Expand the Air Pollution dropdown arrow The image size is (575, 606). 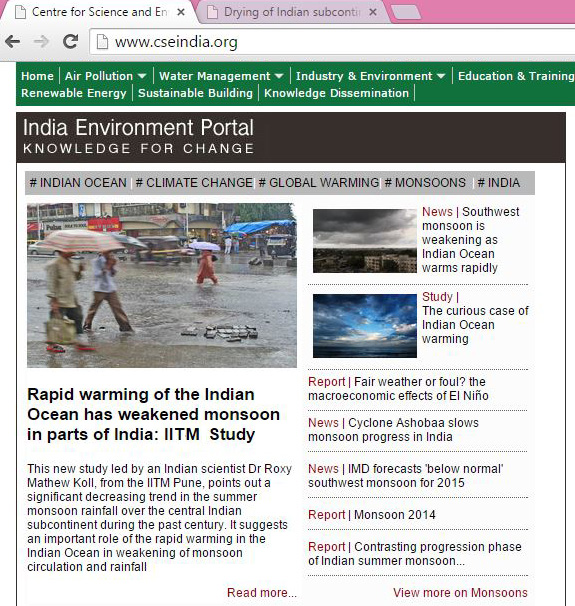(x=142, y=76)
